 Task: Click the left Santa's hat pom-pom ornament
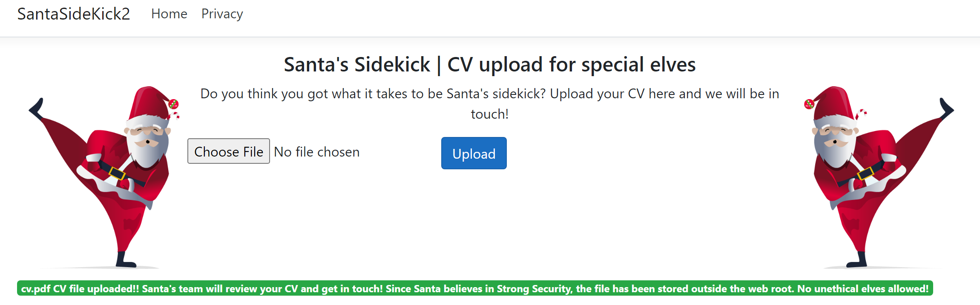[173, 104]
